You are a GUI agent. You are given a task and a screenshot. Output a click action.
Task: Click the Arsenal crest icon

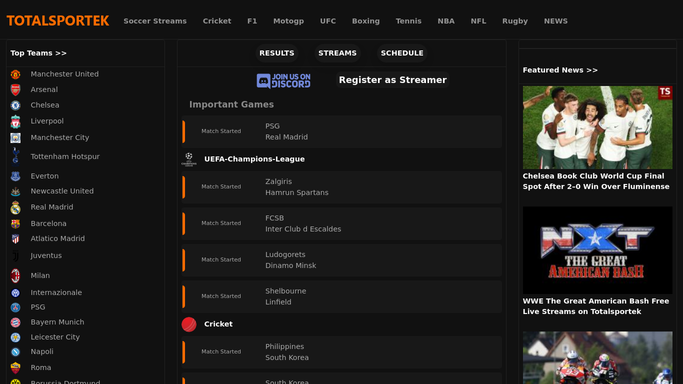coord(15,90)
